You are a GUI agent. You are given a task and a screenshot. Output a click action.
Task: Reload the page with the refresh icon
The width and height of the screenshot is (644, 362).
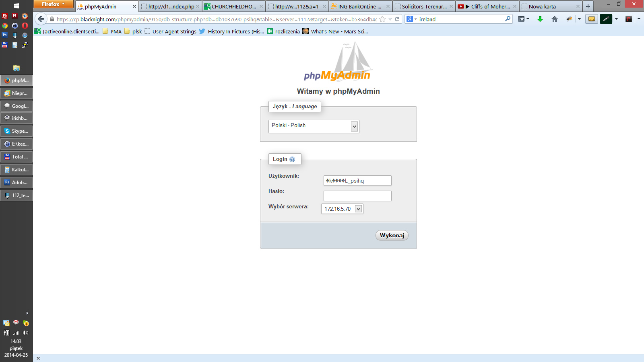coord(397,19)
